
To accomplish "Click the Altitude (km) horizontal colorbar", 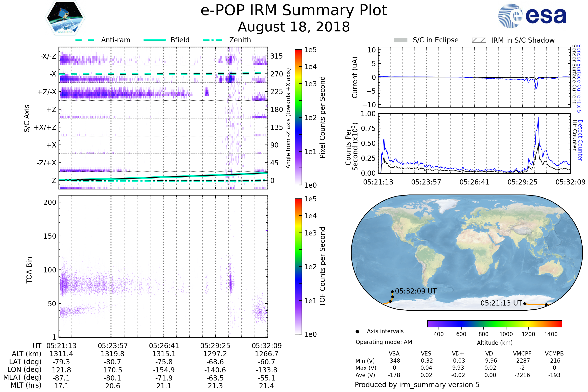I will (x=494, y=323).
